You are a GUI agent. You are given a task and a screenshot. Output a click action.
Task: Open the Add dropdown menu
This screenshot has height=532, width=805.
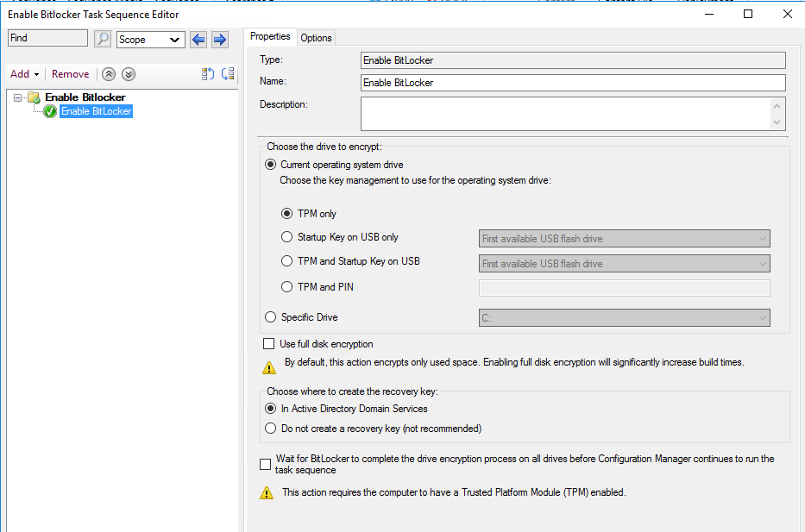click(x=24, y=74)
